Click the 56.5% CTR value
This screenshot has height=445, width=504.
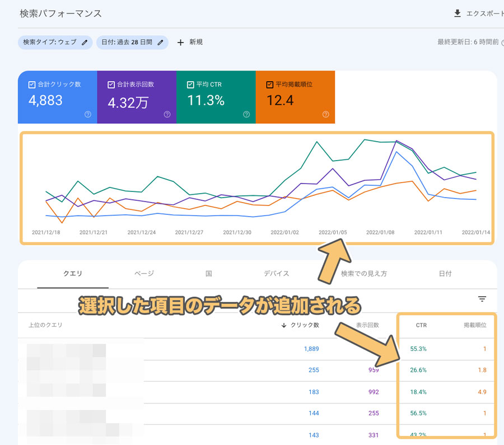pos(418,413)
